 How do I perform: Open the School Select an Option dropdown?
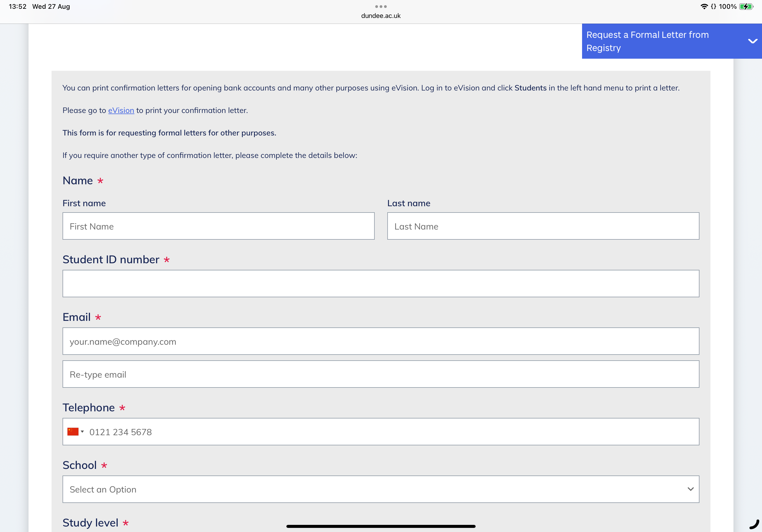[x=381, y=489]
